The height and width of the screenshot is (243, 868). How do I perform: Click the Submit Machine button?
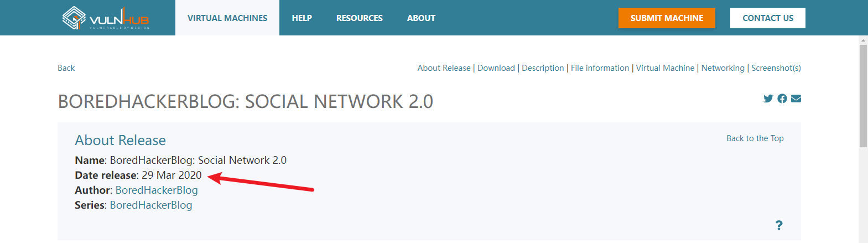[667, 18]
